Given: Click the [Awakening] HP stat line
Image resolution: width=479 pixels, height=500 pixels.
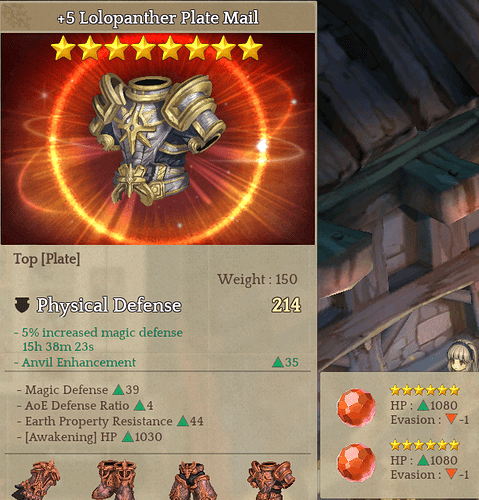Looking at the screenshot, I should (x=90, y=437).
